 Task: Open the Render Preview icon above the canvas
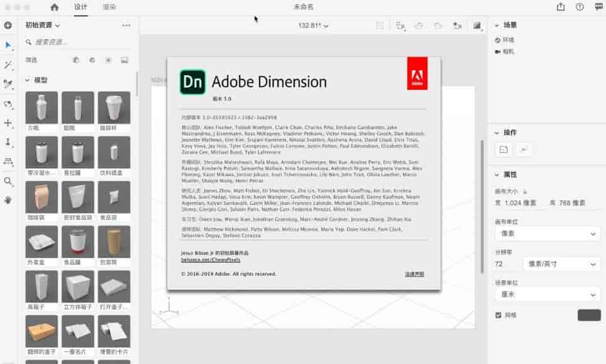(x=477, y=25)
